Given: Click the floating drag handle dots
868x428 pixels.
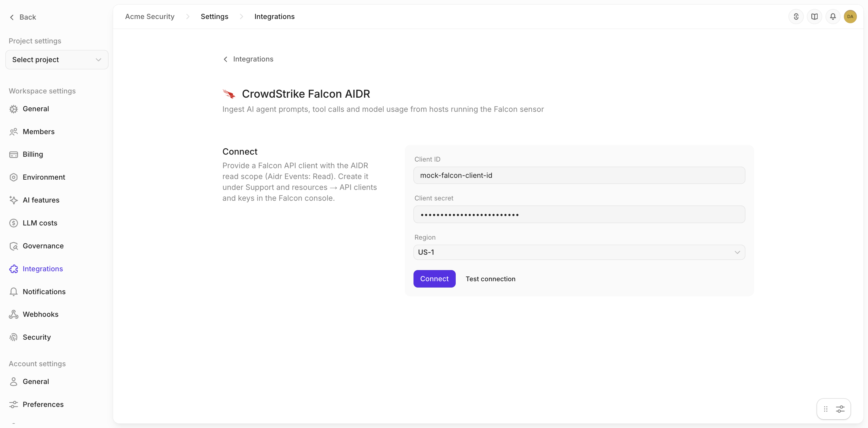Looking at the screenshot, I should (x=826, y=409).
